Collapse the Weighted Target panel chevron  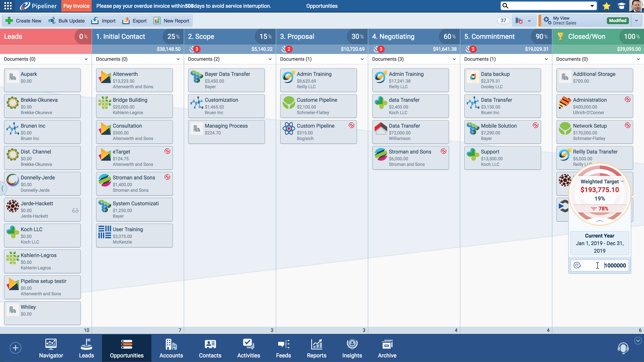click(x=600, y=221)
